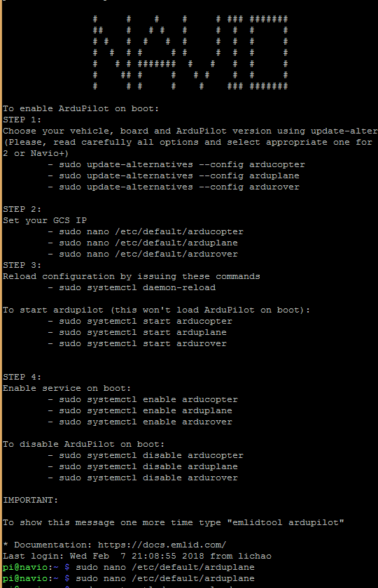This screenshot has width=378, height=588.
Task: Click the 'sudo nano /etc/default/ardurover' instruction line
Action: (143, 254)
